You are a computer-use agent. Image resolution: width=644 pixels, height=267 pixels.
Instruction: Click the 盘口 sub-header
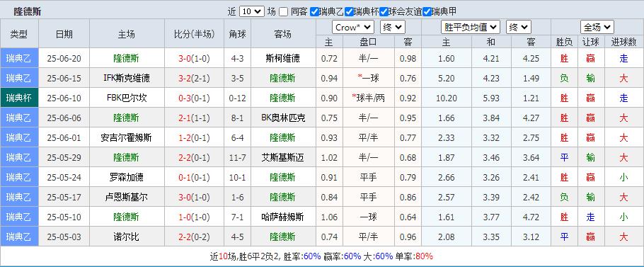369,42
